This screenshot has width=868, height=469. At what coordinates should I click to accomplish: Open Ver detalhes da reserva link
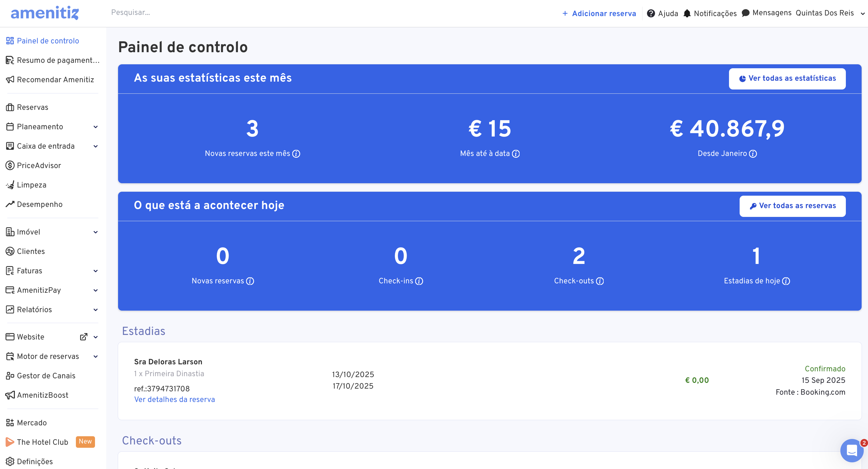tap(174, 399)
